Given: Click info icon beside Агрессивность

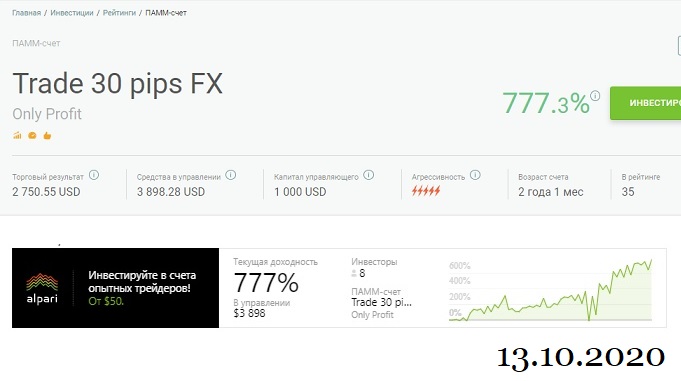Looking at the screenshot, I should click(476, 175).
